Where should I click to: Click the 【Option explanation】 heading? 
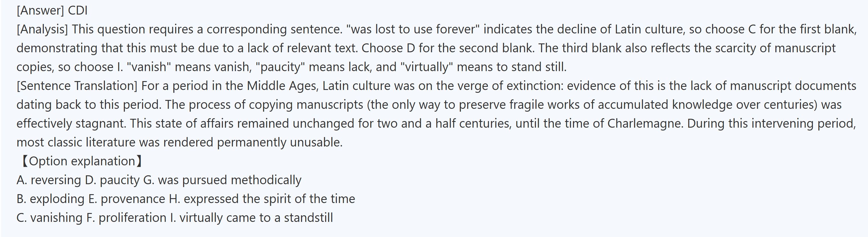click(81, 161)
